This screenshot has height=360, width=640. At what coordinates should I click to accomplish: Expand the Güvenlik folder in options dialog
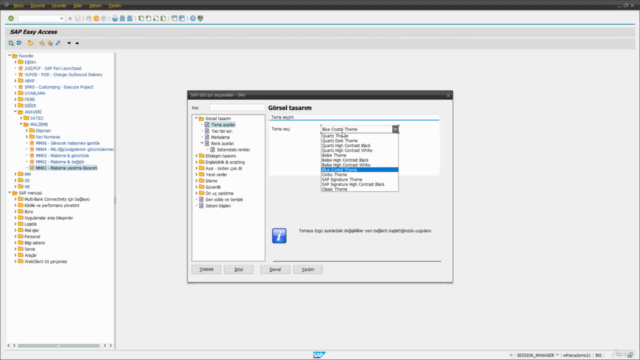click(x=196, y=187)
